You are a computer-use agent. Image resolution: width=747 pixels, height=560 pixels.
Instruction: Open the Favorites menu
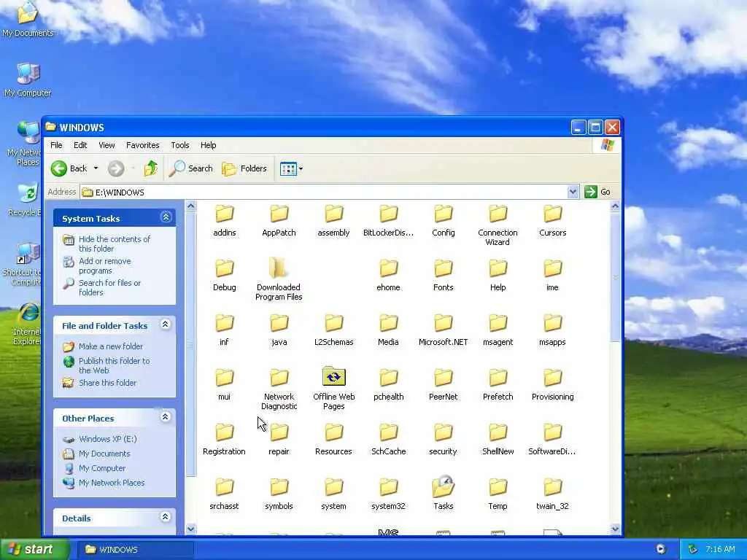pyautogui.click(x=142, y=145)
